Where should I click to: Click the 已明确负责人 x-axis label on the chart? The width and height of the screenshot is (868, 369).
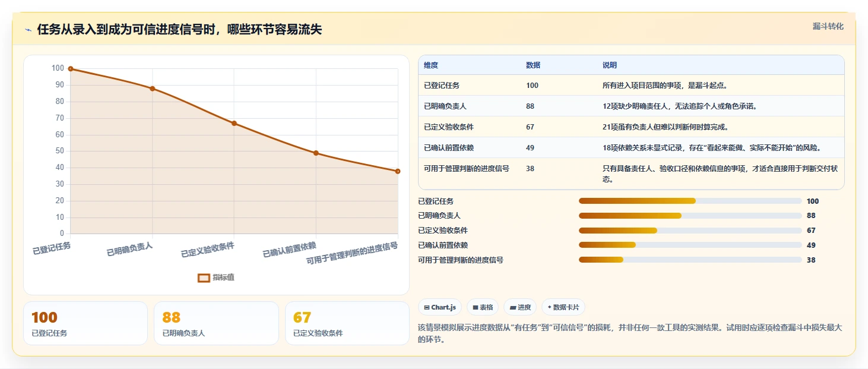(x=129, y=250)
